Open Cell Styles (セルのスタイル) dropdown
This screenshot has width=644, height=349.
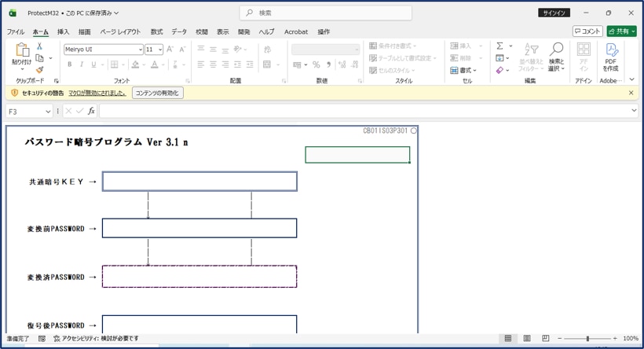click(392, 70)
